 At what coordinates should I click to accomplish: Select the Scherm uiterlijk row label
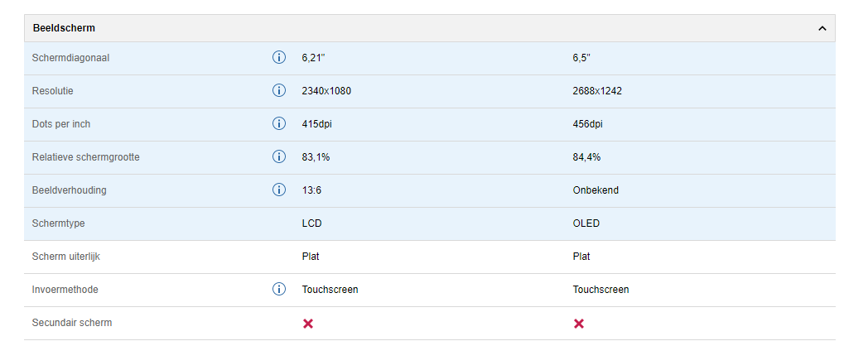click(65, 257)
